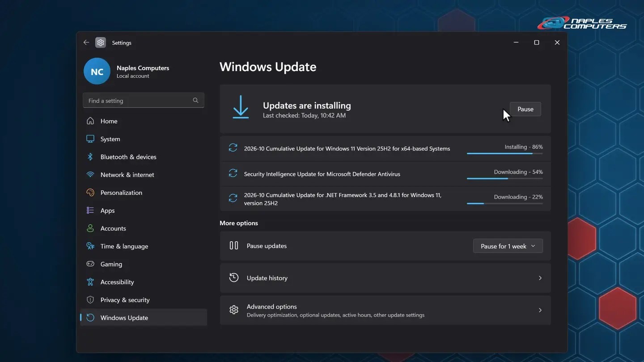Click the Accessibility figure icon
This screenshot has width=644, height=362.
click(90, 282)
